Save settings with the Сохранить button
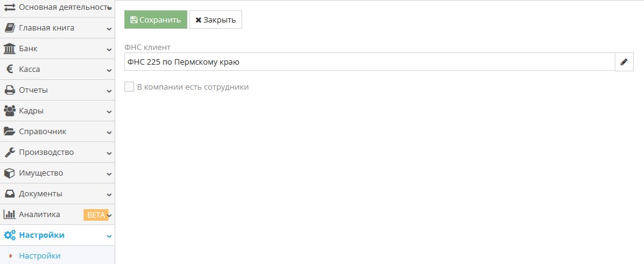This screenshot has width=644, height=264. point(156,20)
